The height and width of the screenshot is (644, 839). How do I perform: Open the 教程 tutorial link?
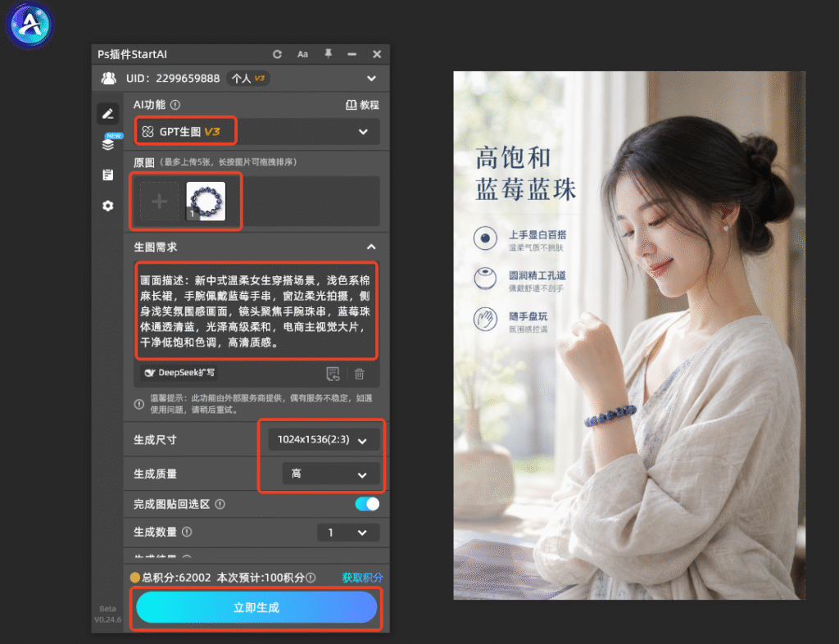coord(362,105)
